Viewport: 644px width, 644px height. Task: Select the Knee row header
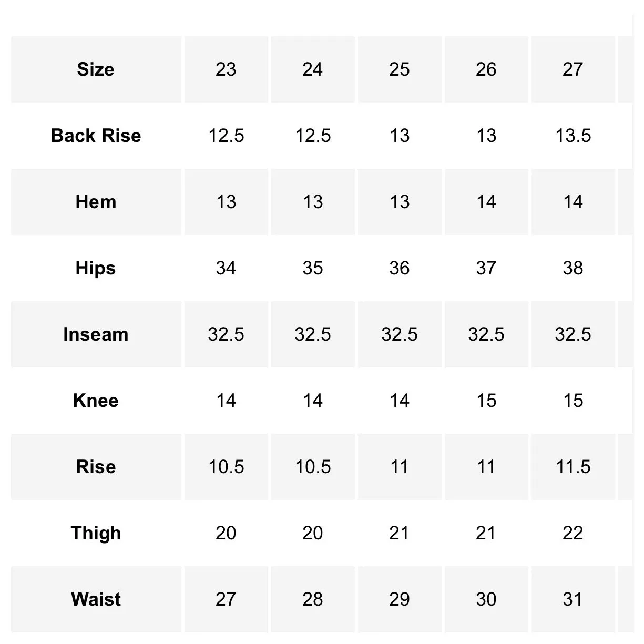point(96,401)
